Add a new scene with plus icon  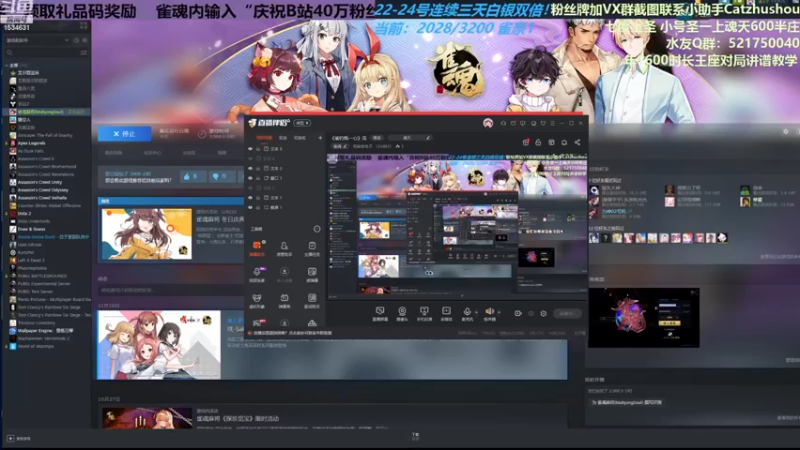pos(320,138)
